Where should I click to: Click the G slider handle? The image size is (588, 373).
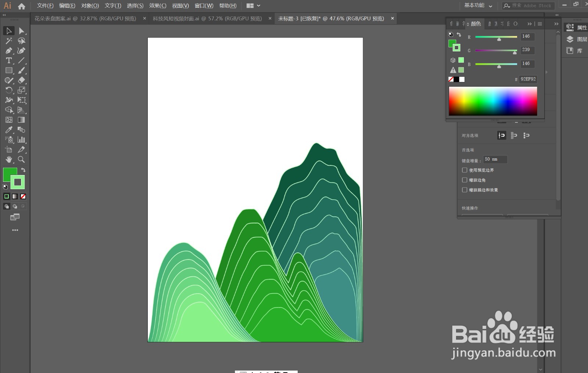click(x=514, y=53)
